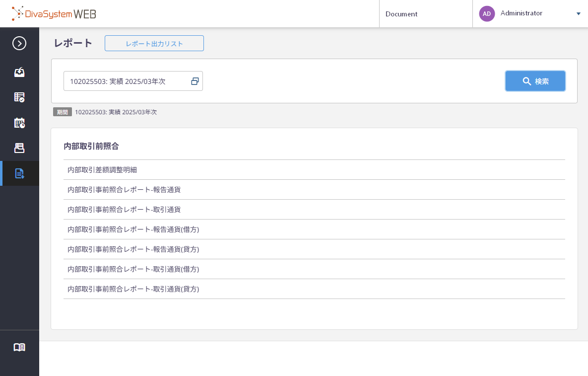588x376 pixels.
Task: Click the 期間 filter tag
Action: coord(62,112)
